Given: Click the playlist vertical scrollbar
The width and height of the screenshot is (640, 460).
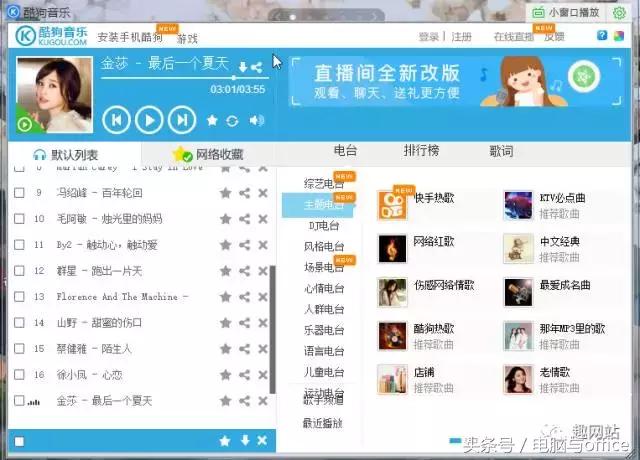Looking at the screenshot, I should point(273,329).
